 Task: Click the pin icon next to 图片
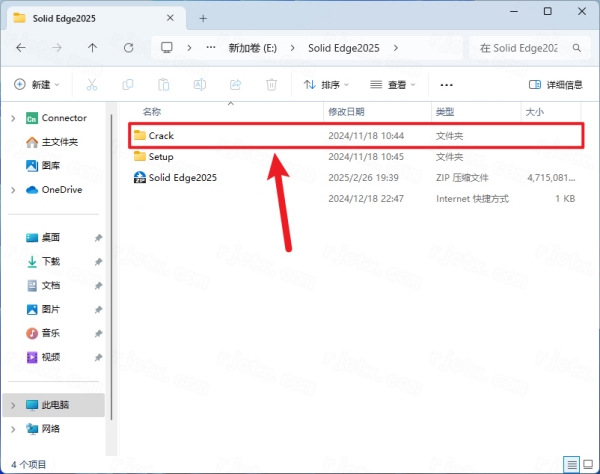(x=98, y=309)
